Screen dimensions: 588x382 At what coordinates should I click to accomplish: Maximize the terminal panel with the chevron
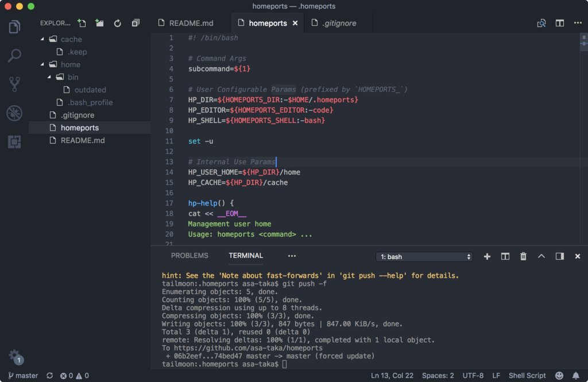(x=541, y=256)
